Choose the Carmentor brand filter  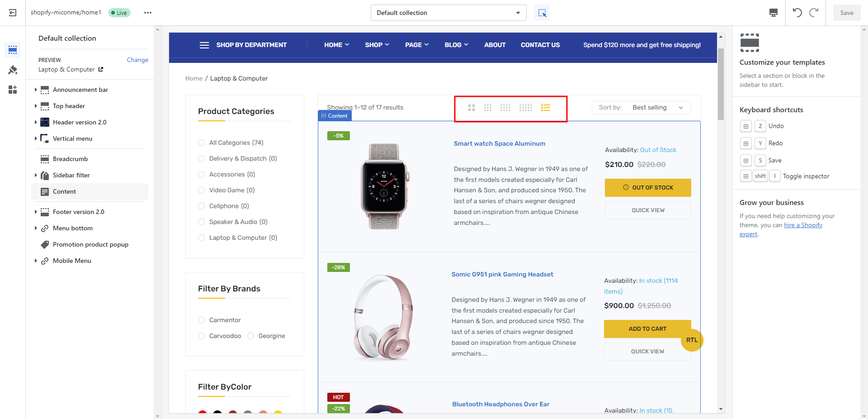pos(202,320)
